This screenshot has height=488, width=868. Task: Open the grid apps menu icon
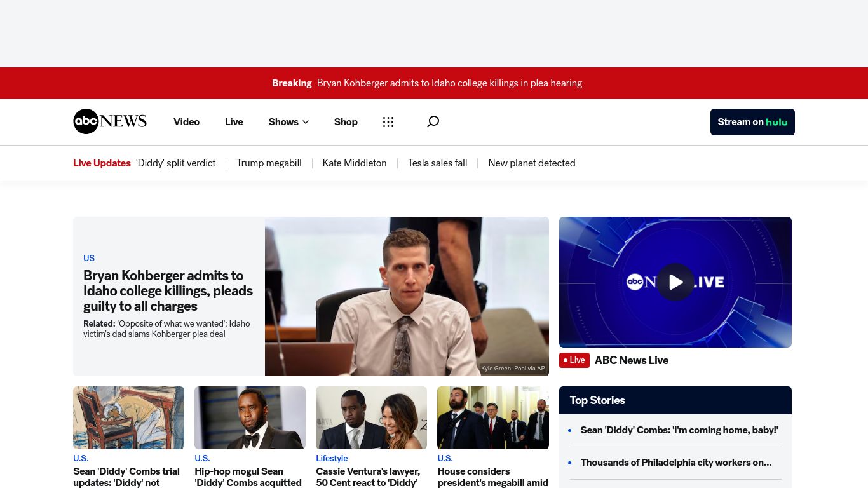click(x=388, y=122)
